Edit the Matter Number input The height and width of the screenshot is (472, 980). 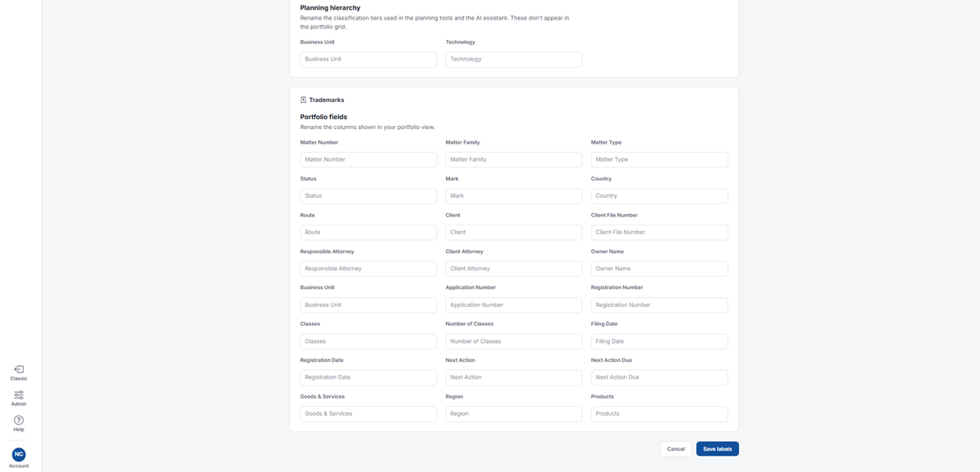pyautogui.click(x=368, y=160)
